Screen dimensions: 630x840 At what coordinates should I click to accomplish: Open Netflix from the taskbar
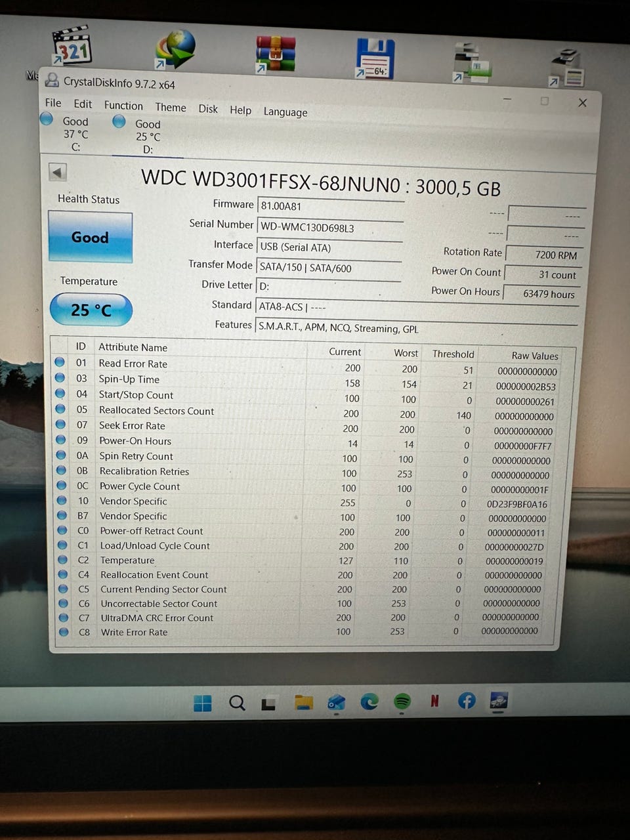(434, 701)
